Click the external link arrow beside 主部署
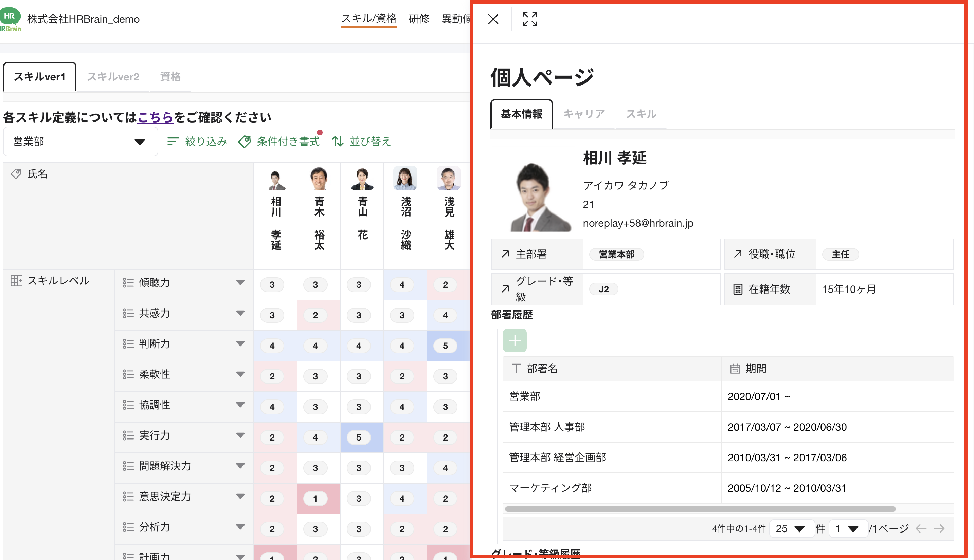This screenshot has width=974, height=560. point(505,254)
